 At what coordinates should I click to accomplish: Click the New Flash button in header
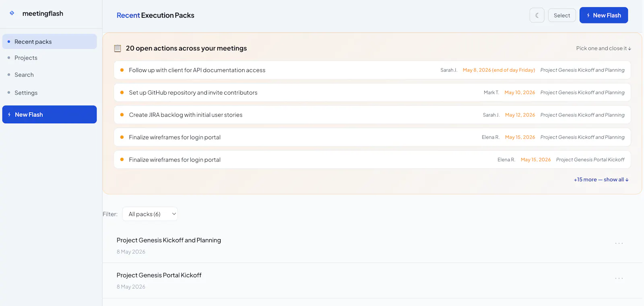[604, 15]
